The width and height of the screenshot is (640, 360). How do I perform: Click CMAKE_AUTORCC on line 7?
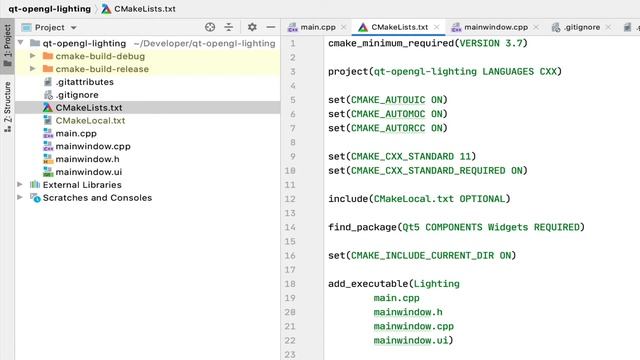[388, 128]
